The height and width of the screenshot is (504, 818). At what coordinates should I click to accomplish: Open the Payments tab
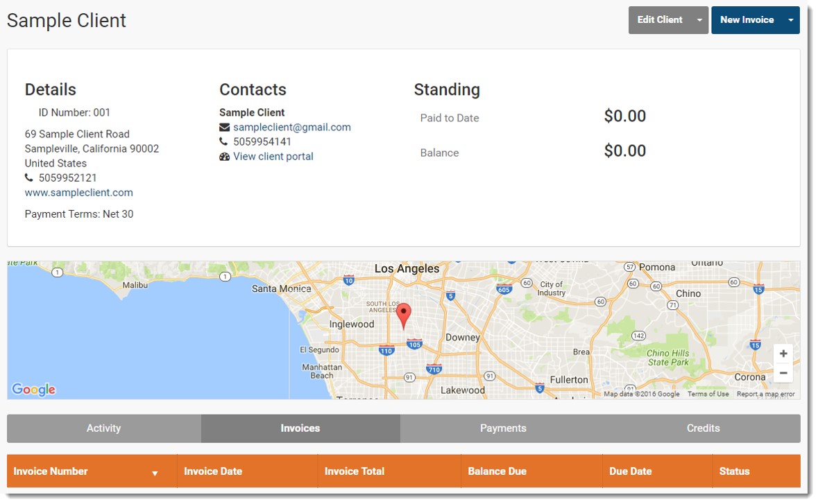(503, 428)
